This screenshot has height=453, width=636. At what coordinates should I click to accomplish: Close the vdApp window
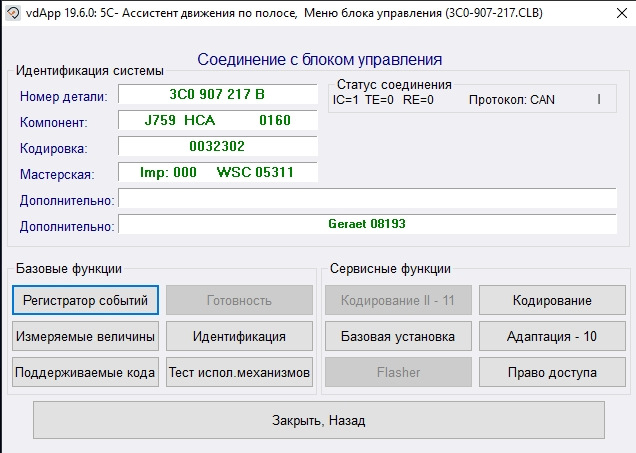pyautogui.click(x=621, y=13)
